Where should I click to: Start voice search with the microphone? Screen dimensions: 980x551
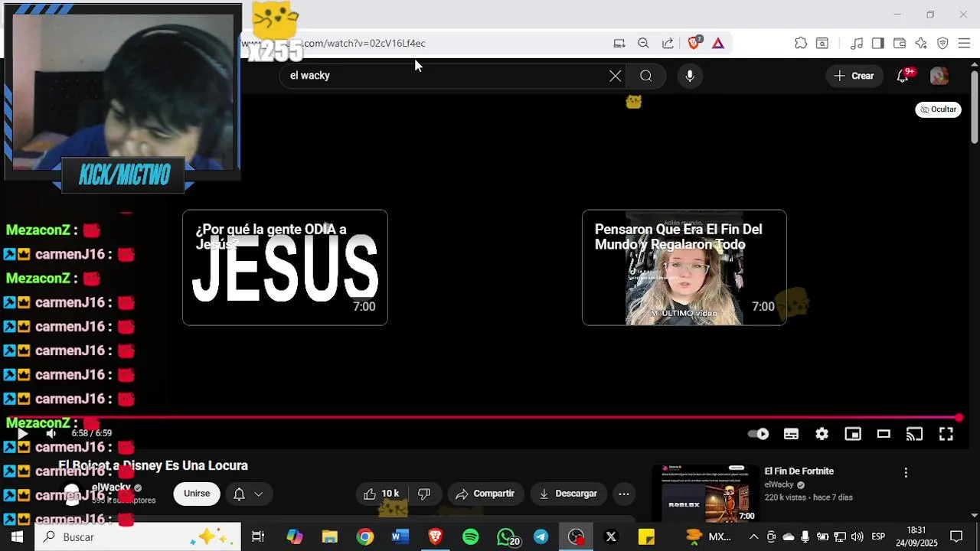pos(690,76)
